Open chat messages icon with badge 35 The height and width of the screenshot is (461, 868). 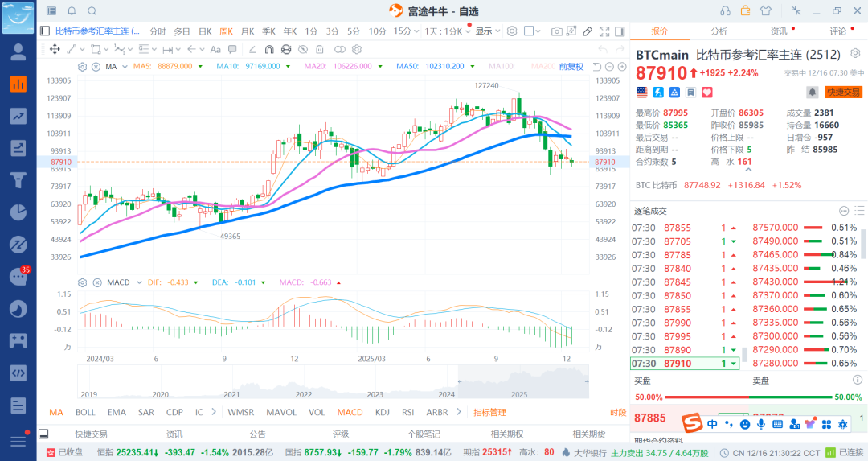pyautogui.click(x=18, y=276)
